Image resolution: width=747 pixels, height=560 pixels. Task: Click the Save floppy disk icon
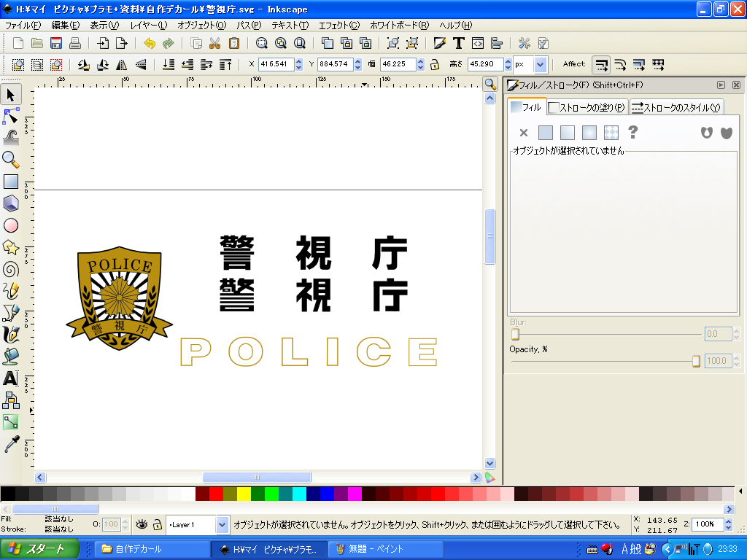56,43
